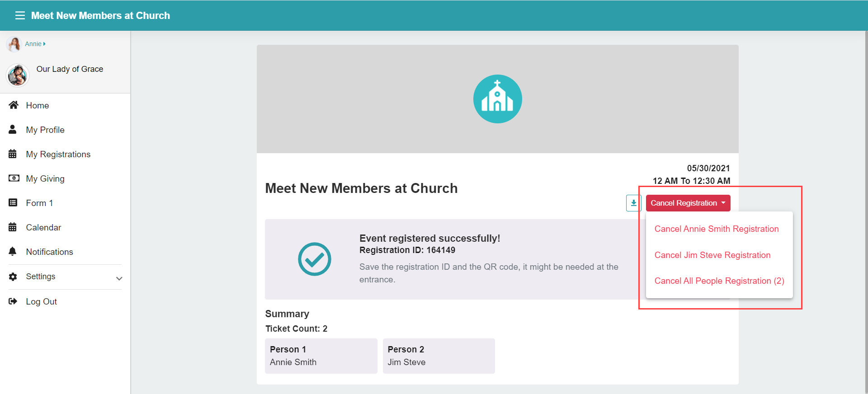This screenshot has height=394, width=868.
Task: Log Out of the account
Action: (41, 301)
